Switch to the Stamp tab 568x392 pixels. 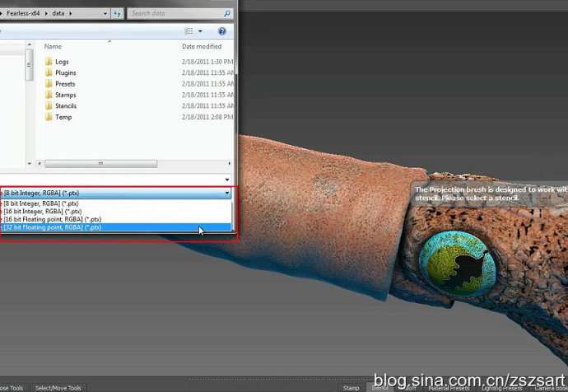click(x=351, y=388)
